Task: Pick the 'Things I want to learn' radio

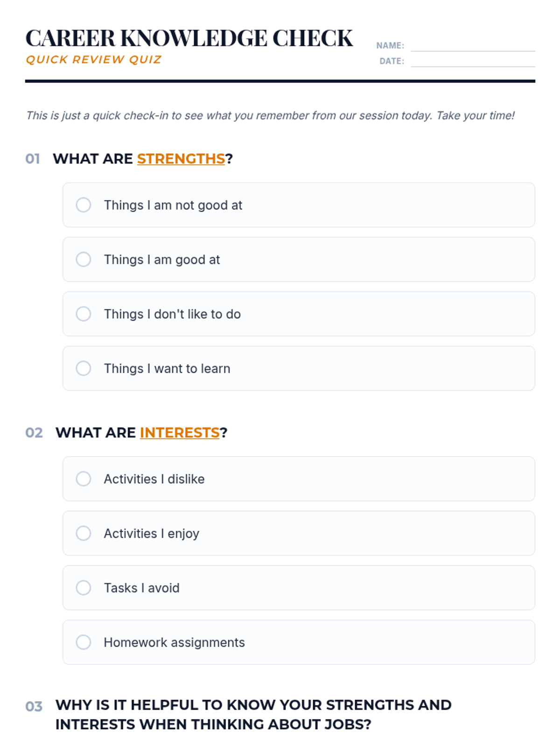Action: [x=84, y=368]
